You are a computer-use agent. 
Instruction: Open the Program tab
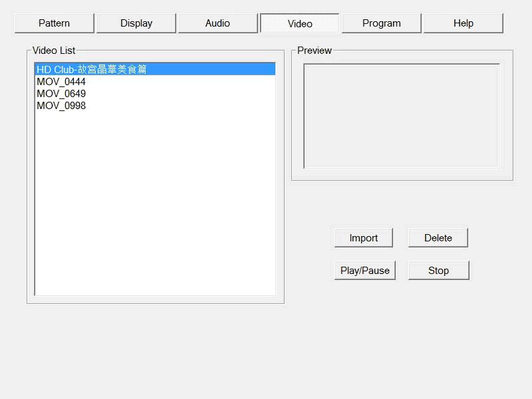click(381, 23)
